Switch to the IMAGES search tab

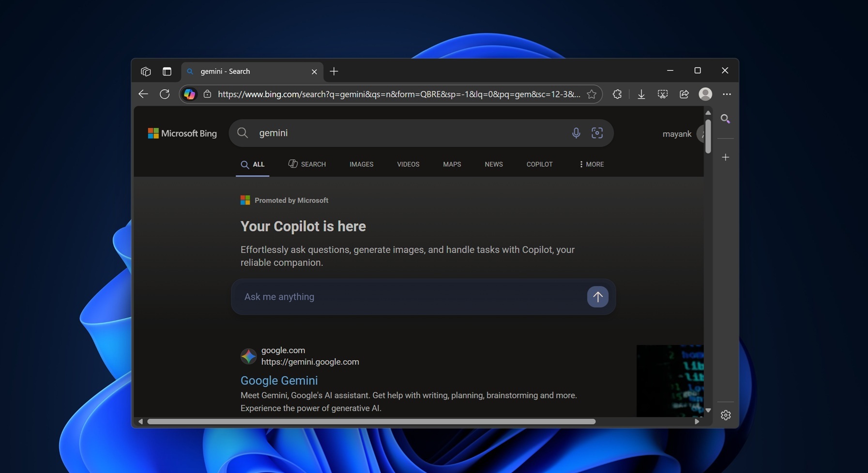point(361,164)
